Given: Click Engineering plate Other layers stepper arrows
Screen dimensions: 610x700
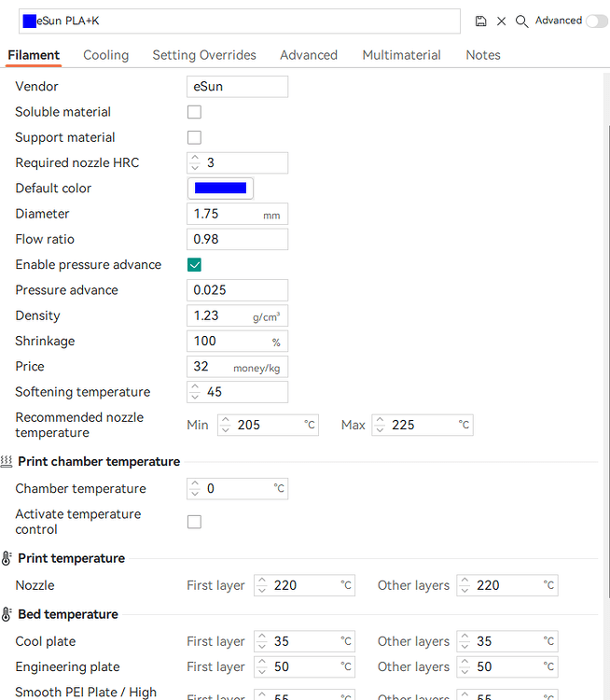Looking at the screenshot, I should (464, 667).
